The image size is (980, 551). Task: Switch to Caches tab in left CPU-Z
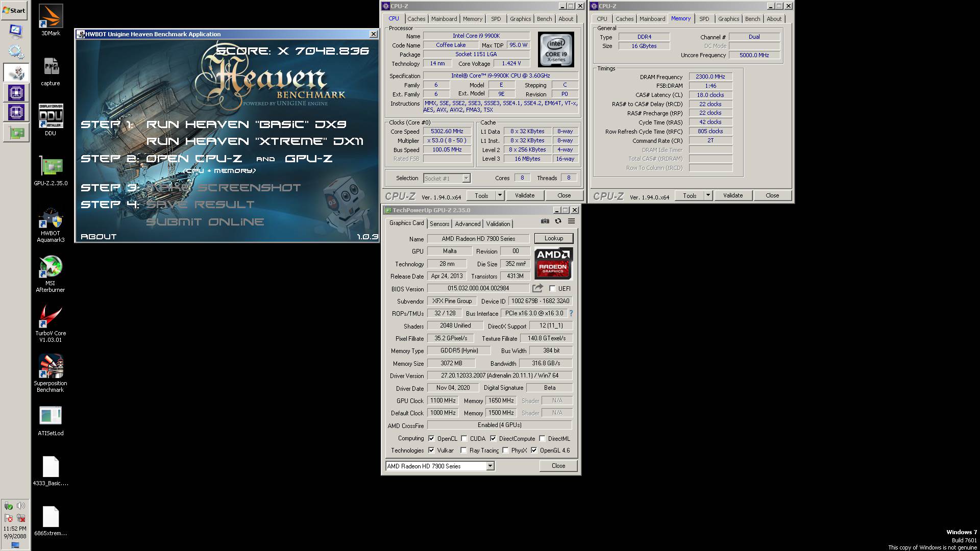[416, 19]
